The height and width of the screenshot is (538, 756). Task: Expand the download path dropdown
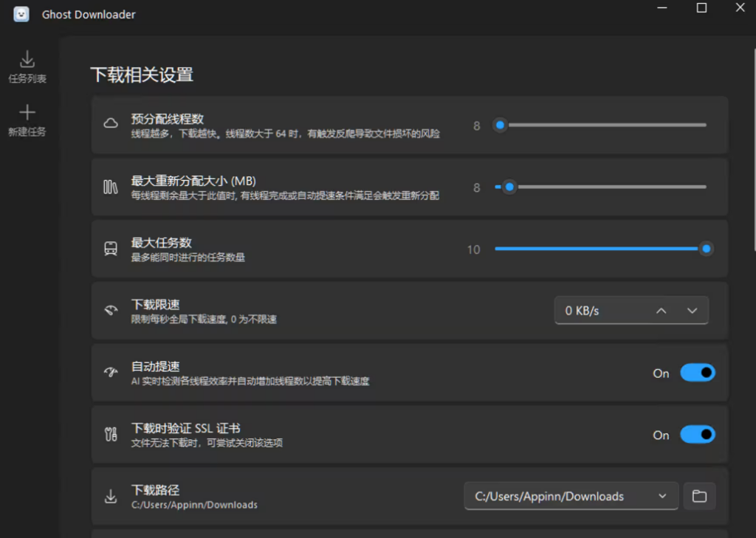coord(664,496)
